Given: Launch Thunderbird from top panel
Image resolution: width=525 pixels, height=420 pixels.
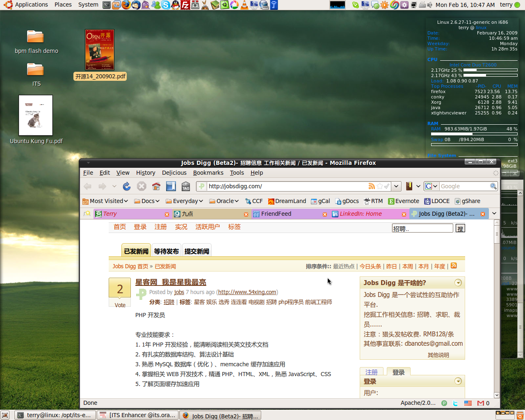Looking at the screenshot, I should tap(136, 5).
